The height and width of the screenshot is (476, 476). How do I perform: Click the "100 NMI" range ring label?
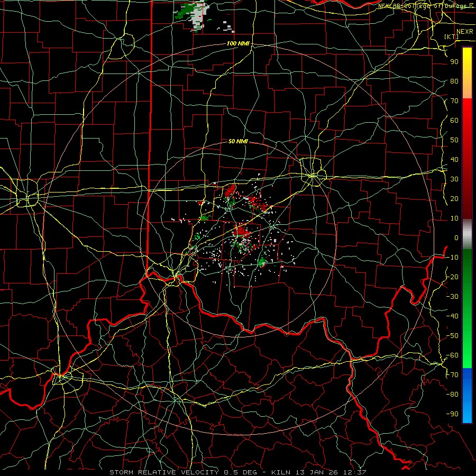pos(238,44)
